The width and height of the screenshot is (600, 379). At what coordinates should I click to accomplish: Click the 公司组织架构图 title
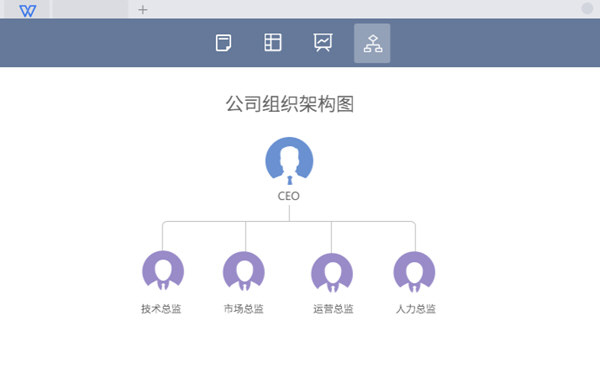pos(290,104)
